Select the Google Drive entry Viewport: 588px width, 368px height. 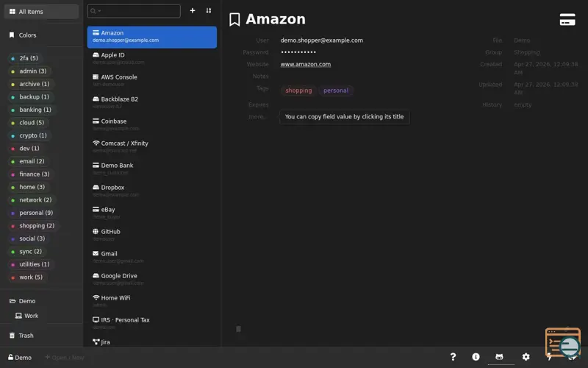click(152, 279)
